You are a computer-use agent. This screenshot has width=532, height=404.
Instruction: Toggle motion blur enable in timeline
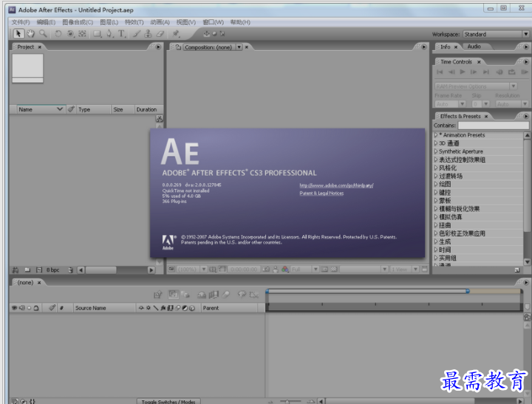[226, 295]
